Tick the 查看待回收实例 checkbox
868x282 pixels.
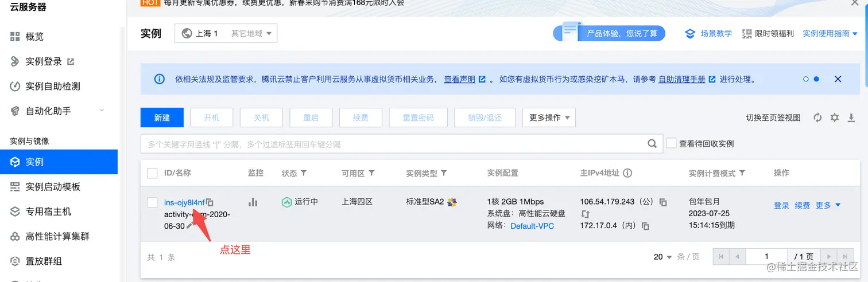pos(671,143)
